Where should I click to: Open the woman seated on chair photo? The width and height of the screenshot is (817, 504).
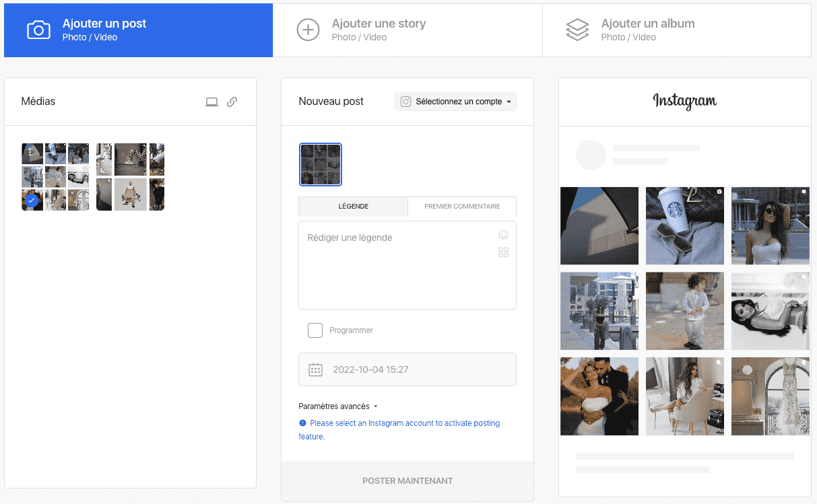click(685, 396)
